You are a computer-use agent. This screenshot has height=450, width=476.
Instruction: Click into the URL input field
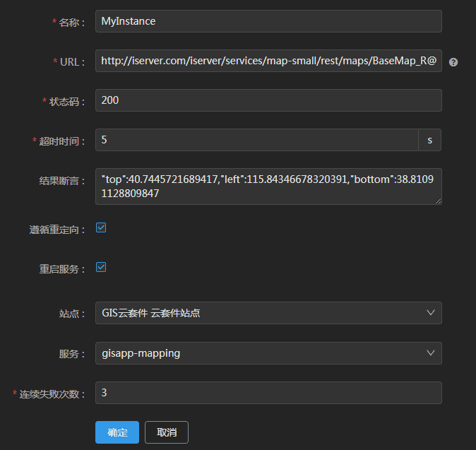268,61
